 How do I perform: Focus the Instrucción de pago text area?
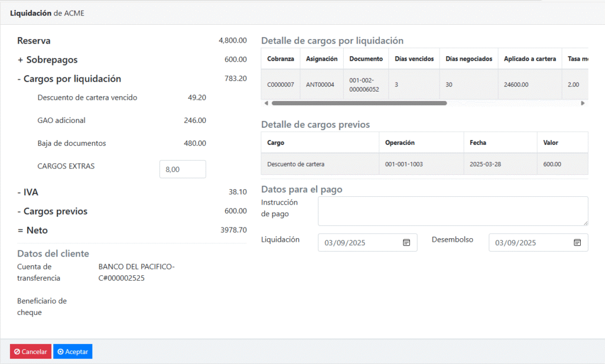(x=453, y=211)
